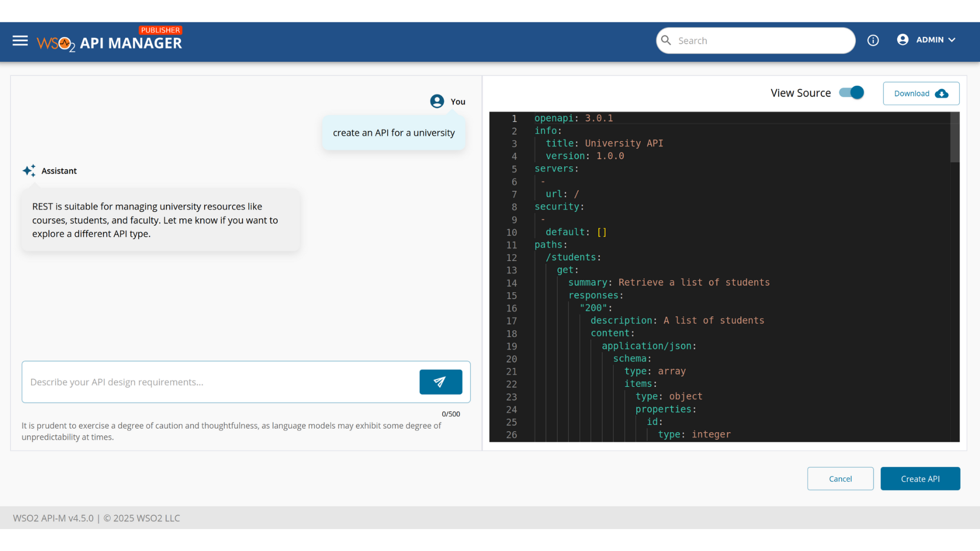Screen dimensions: 980x551
Task: Click the You user avatar icon
Action: (437, 101)
